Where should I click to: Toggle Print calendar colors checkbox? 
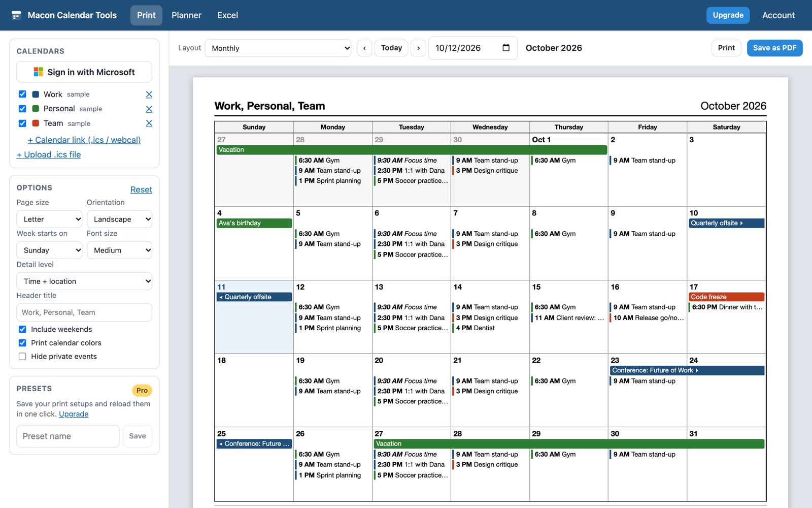(x=22, y=343)
